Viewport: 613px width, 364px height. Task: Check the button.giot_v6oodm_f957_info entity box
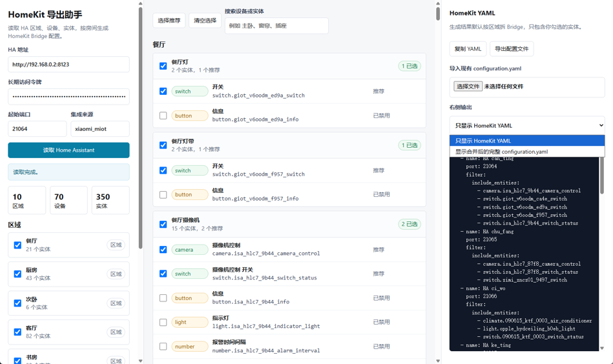[x=163, y=194]
